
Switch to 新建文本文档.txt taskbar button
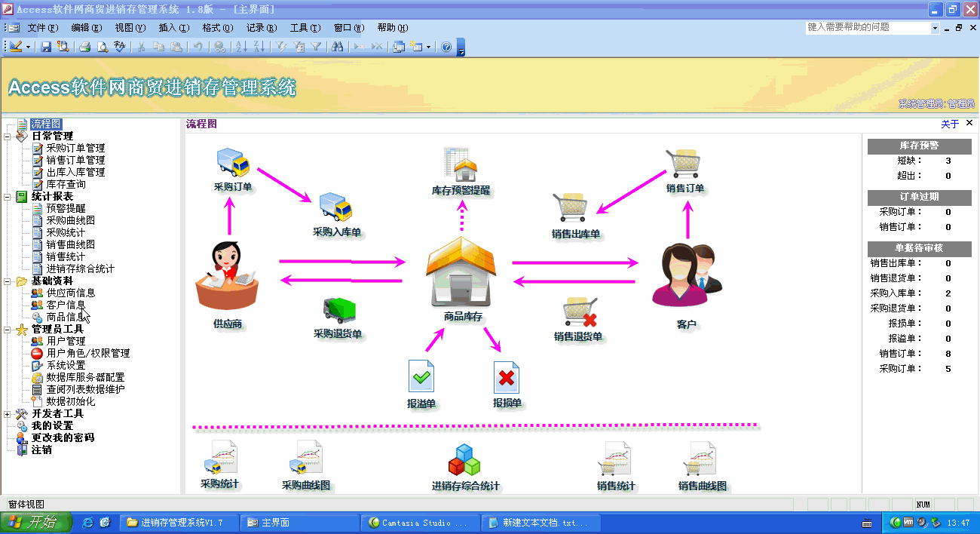(541, 522)
